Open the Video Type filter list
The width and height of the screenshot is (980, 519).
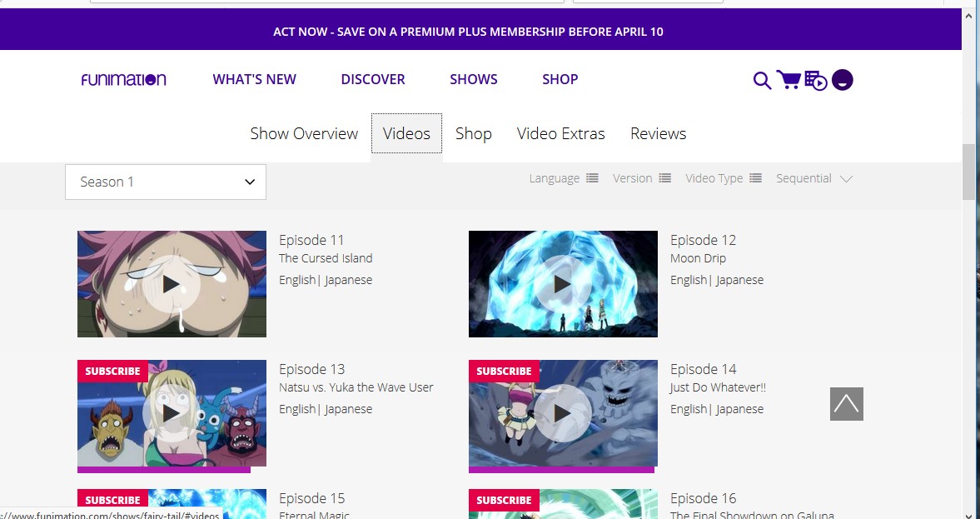click(723, 178)
